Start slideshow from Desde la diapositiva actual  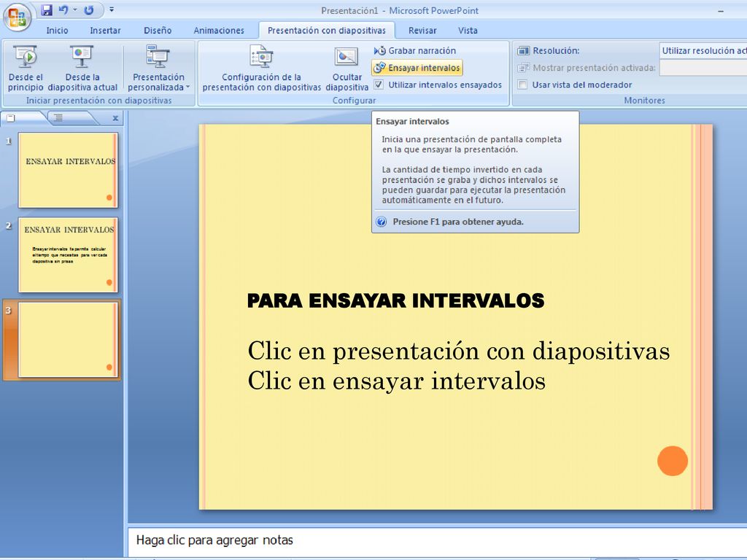coord(82,68)
